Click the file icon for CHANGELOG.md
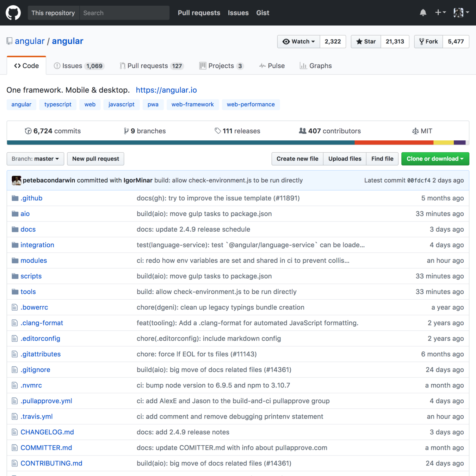The image size is (476, 476). click(14, 432)
